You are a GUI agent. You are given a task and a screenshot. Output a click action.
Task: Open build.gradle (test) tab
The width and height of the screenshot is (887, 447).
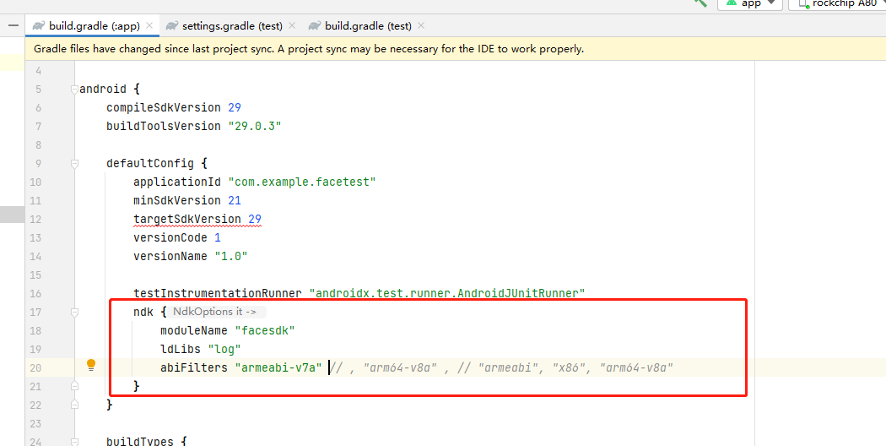[368, 26]
